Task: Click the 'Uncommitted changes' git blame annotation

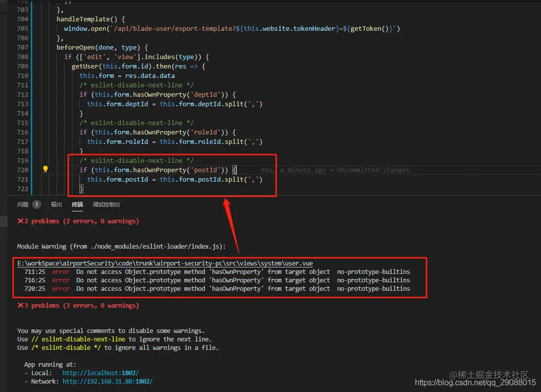Action: [x=373, y=170]
